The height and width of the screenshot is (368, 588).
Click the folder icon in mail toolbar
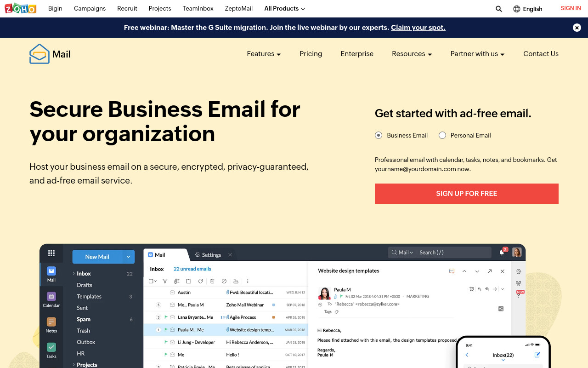(189, 281)
